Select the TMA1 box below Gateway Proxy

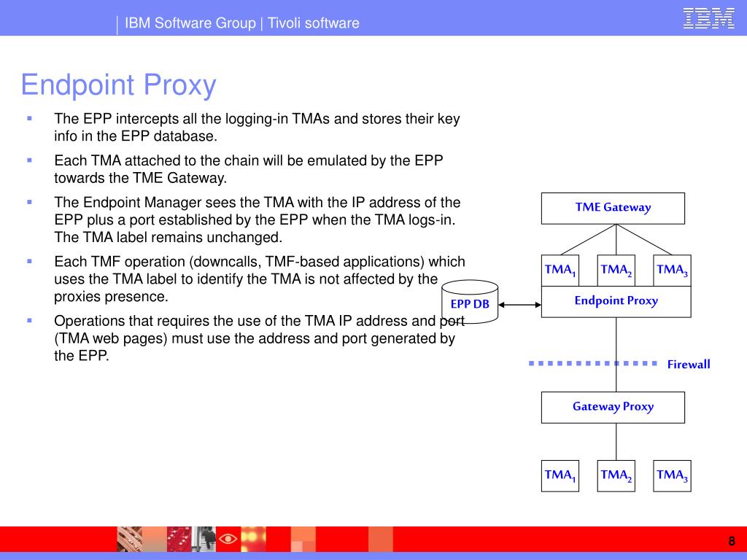560,475
